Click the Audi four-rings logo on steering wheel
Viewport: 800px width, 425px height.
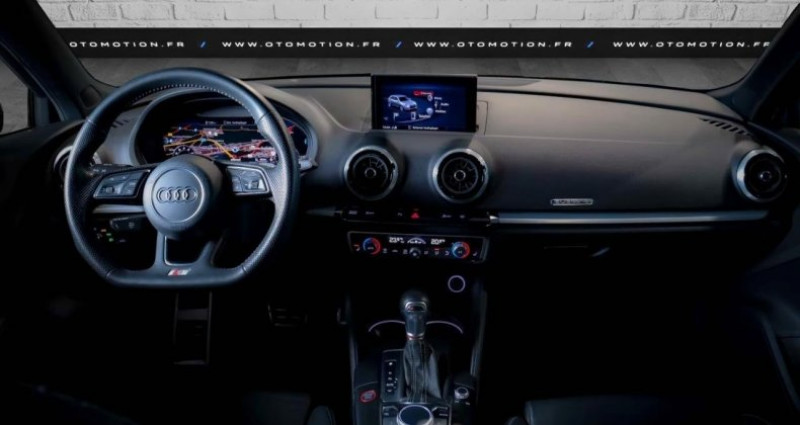(179, 193)
